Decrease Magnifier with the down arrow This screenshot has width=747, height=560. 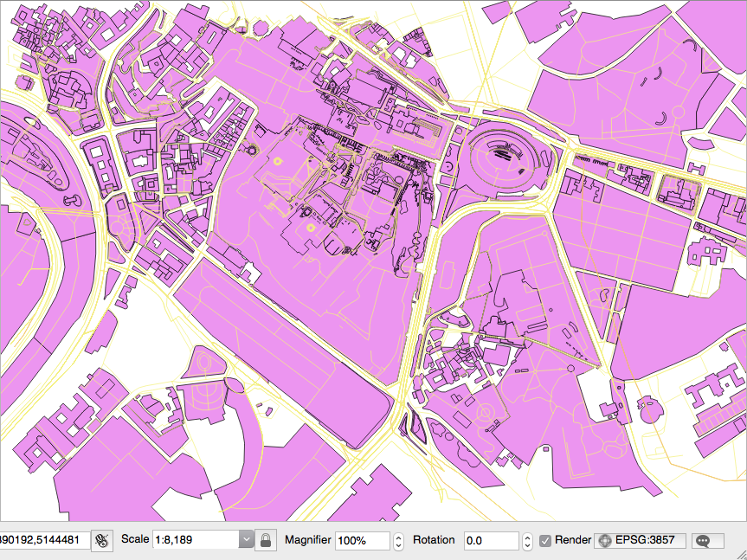398,545
